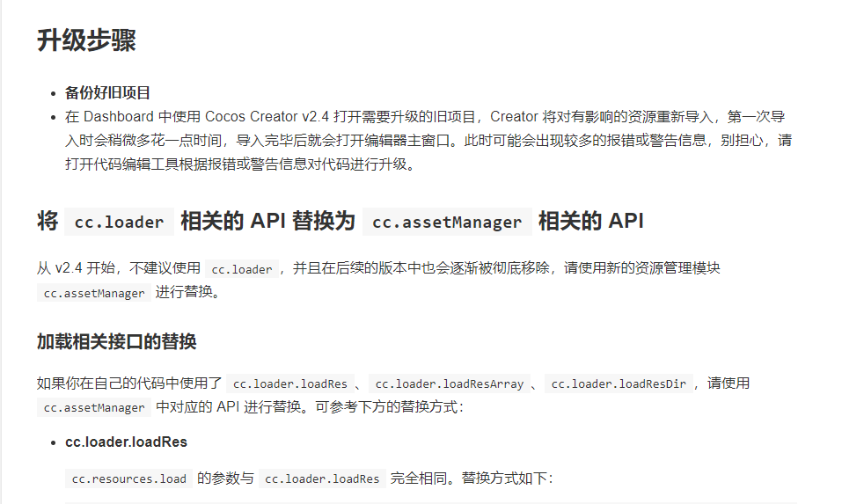
Task: Click the cc.loader.loadResDir code snippet
Action: [x=619, y=383]
